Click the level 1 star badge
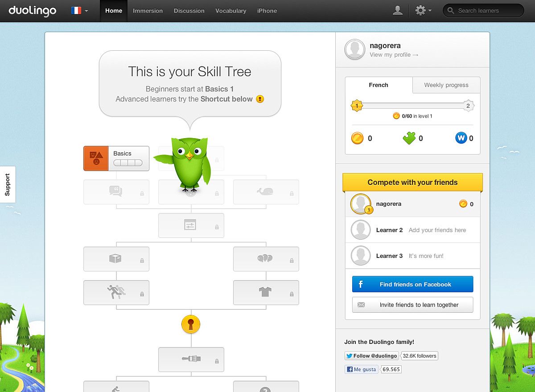The height and width of the screenshot is (392, 535). [356, 106]
